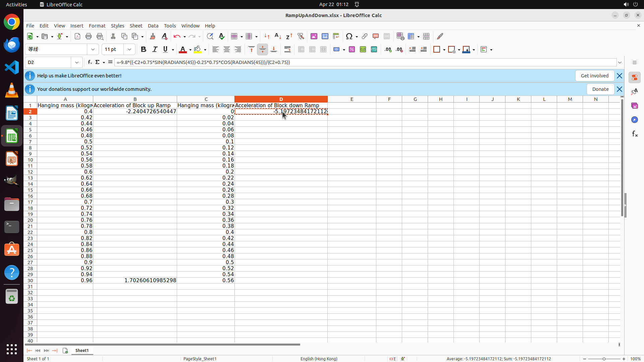Click the Get involved button

click(594, 76)
